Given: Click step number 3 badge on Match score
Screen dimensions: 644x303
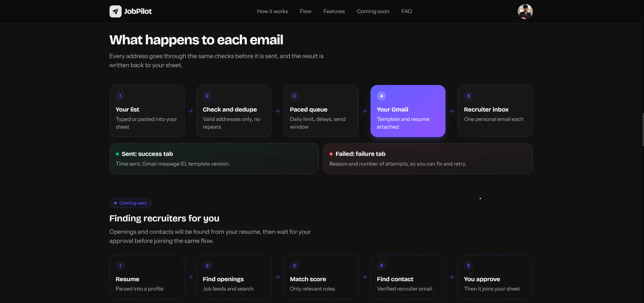Looking at the screenshot, I should 294,266.
